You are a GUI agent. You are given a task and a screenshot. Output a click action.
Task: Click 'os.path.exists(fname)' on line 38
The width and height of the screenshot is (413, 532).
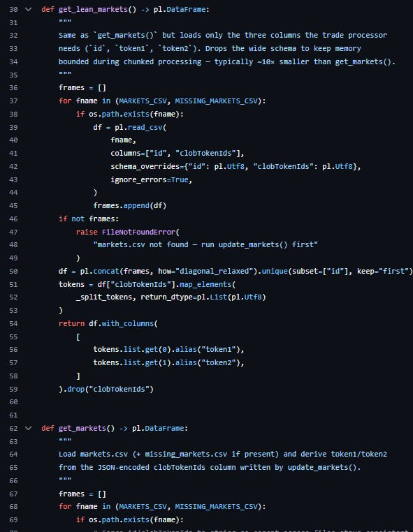[133, 114]
